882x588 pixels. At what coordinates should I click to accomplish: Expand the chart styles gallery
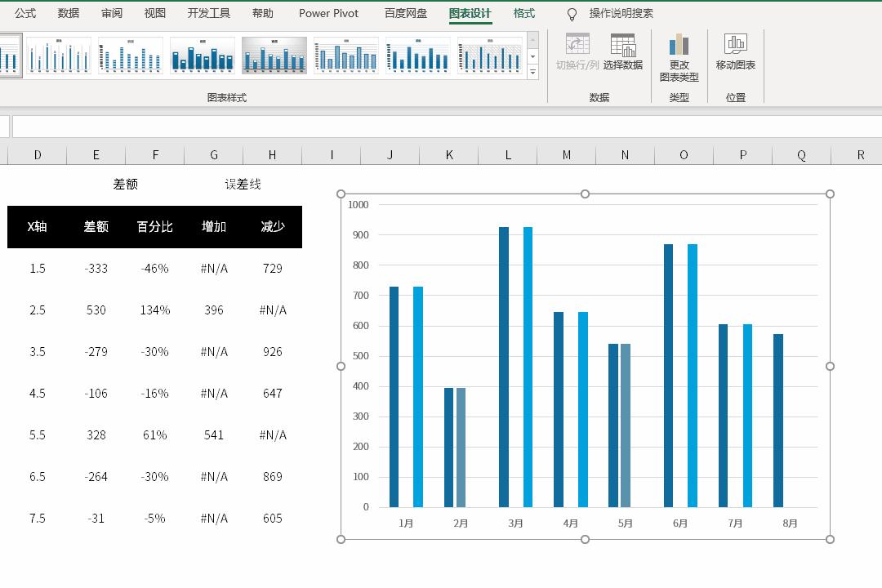click(x=532, y=73)
